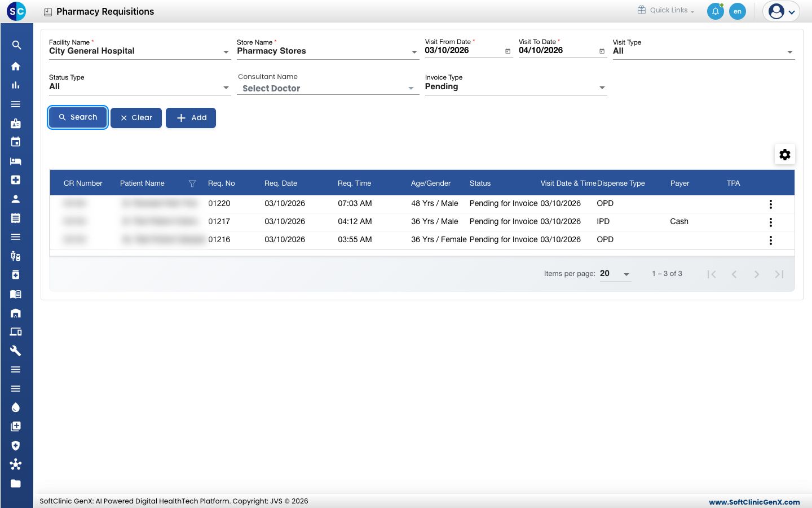Open the vaccine vial sidebar icon
Image resolution: width=812 pixels, height=508 pixels.
pos(16,256)
